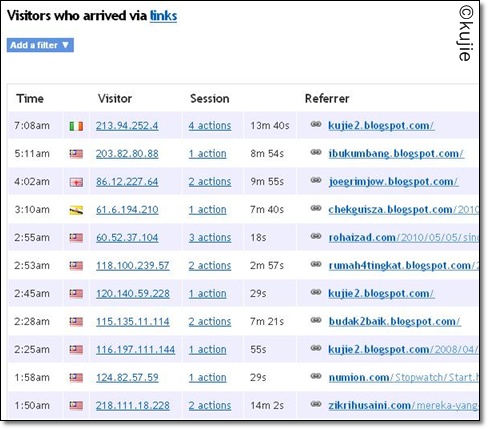View 4 actions session at 7:08am

[210, 126]
